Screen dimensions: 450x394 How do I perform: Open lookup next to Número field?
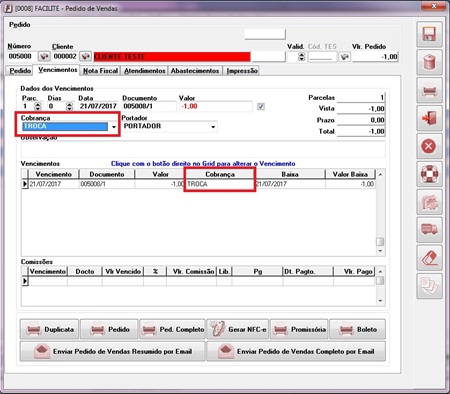44,56
